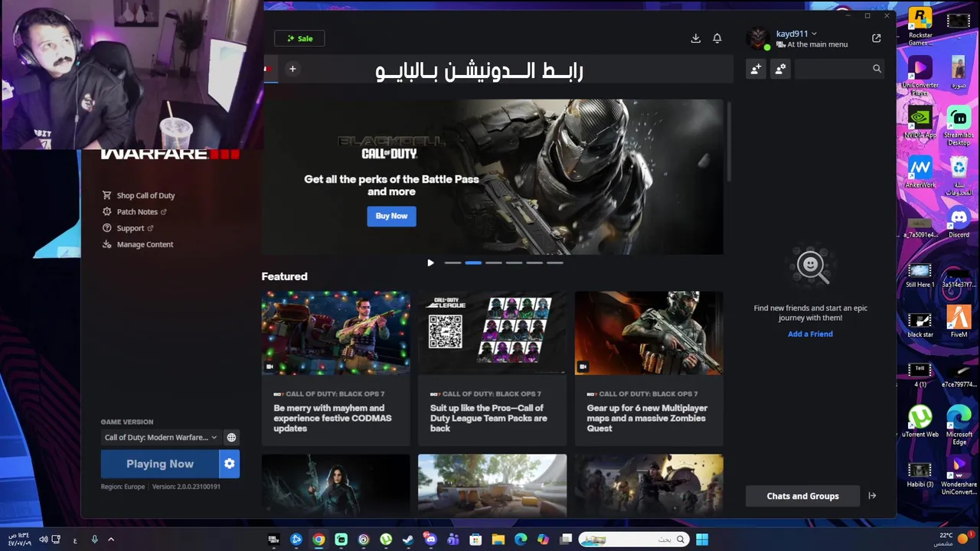Screen dimensions: 980x551
Task: Pop out the friends panel
Action: [877, 38]
